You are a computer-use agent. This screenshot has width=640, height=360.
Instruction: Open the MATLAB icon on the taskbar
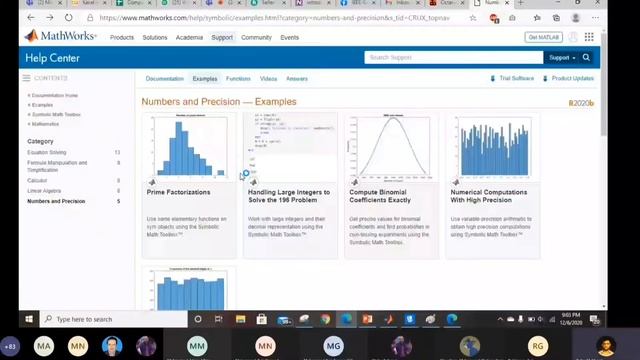(389, 319)
